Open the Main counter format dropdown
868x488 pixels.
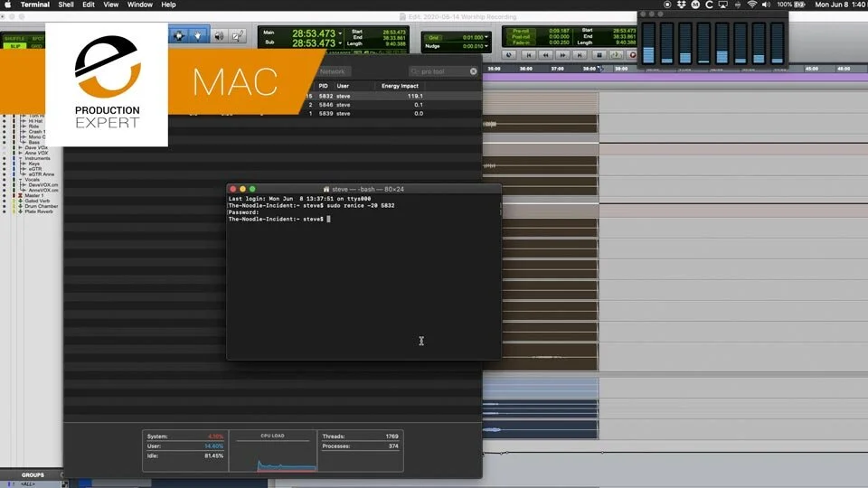click(x=340, y=33)
